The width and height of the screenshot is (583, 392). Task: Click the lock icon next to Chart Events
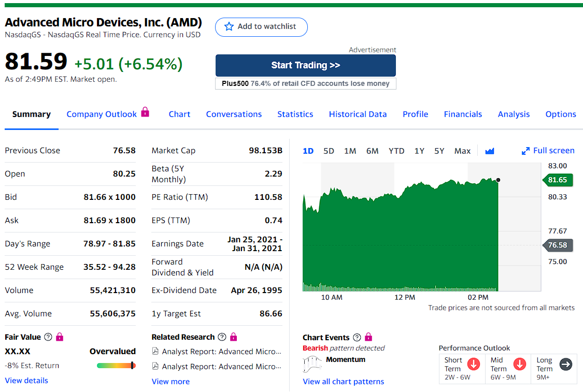coord(368,337)
